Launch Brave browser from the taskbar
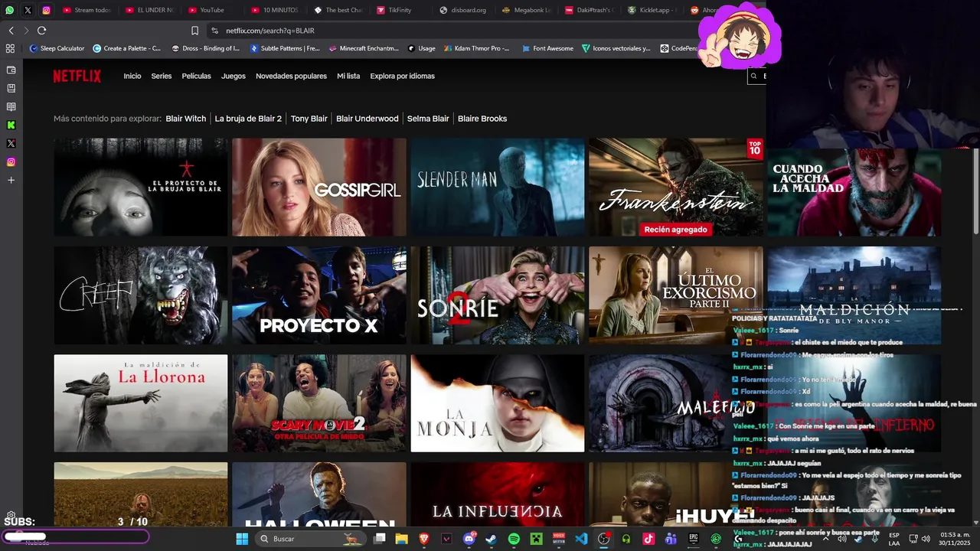980x551 pixels. 424,539
